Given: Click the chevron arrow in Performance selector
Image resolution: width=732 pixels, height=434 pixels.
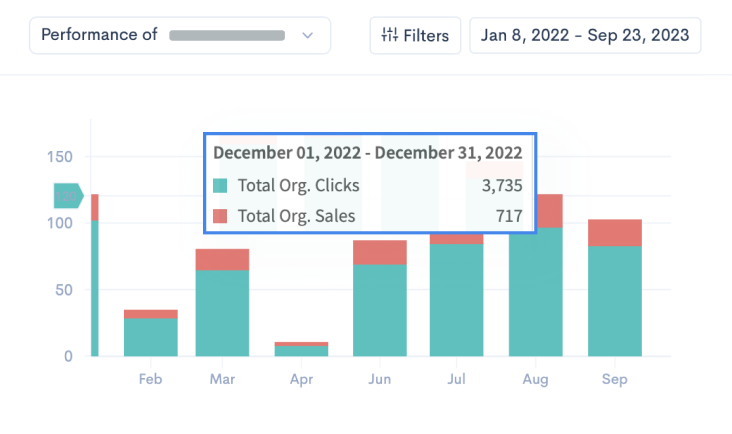Looking at the screenshot, I should pyautogui.click(x=307, y=35).
